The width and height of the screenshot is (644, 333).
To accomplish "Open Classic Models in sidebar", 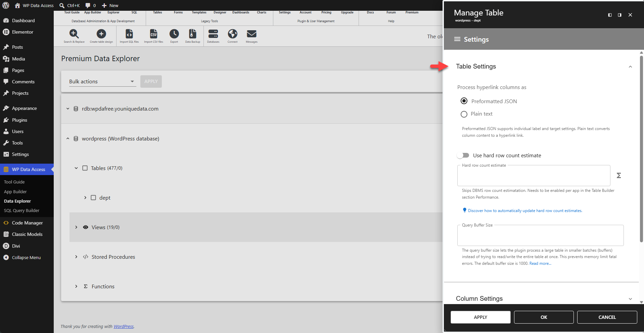I will [x=27, y=234].
